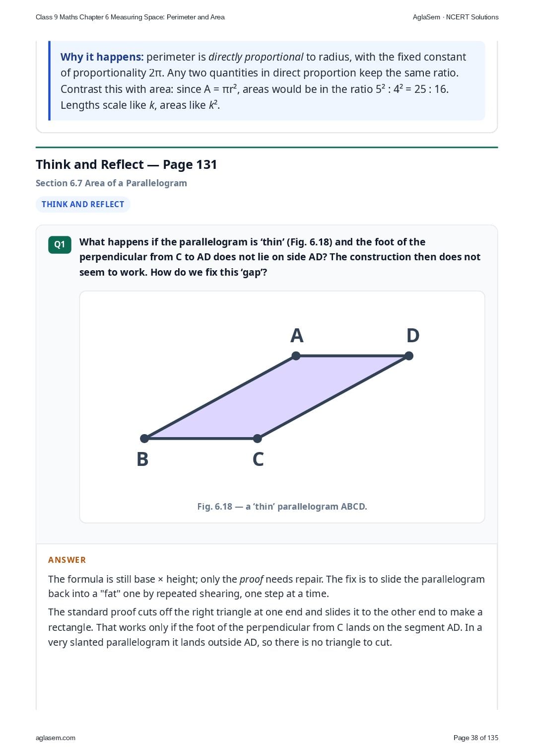
Task: Click vertex B dot of the parallelogram
Action: 144,439
